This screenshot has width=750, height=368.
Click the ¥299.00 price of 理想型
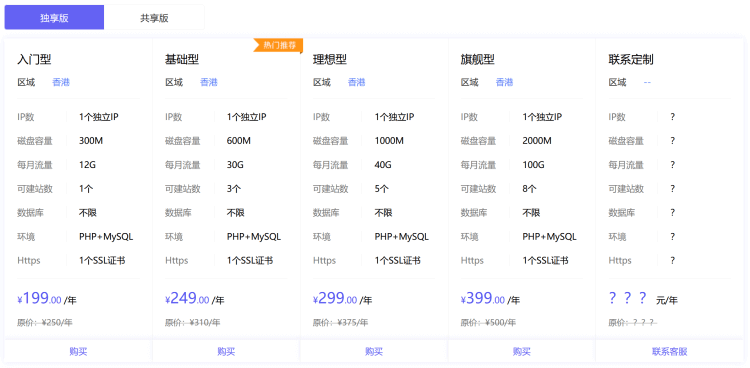coord(335,299)
